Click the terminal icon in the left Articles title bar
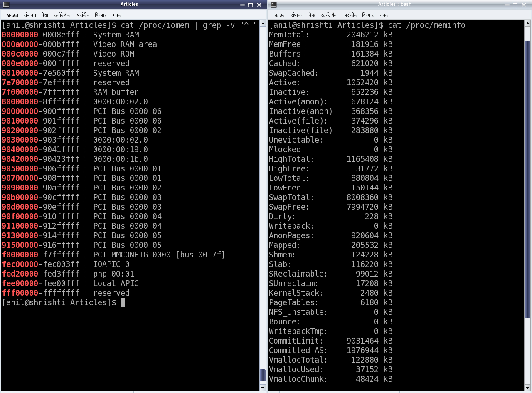The height and width of the screenshot is (393, 532). point(5,5)
